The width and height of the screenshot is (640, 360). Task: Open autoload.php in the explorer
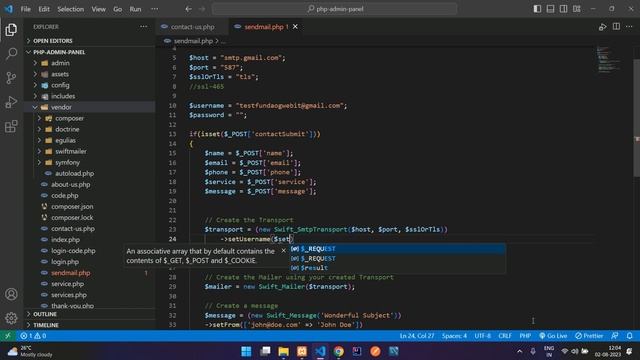click(74, 173)
